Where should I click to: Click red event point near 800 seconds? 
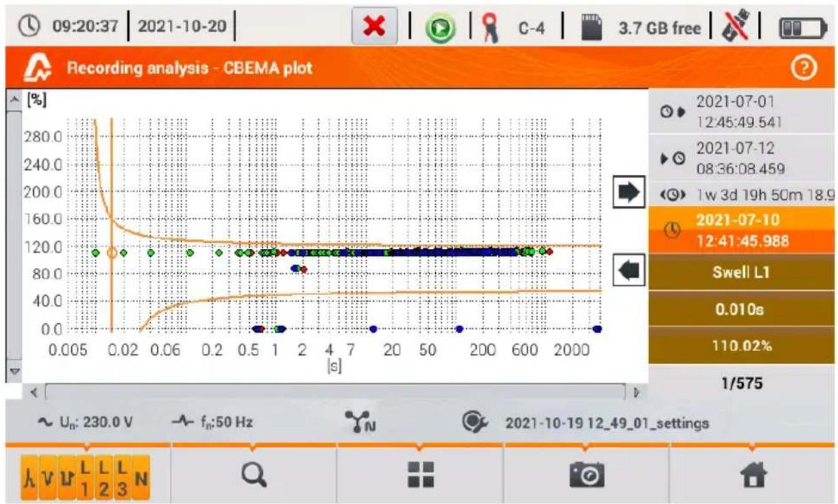(x=549, y=252)
